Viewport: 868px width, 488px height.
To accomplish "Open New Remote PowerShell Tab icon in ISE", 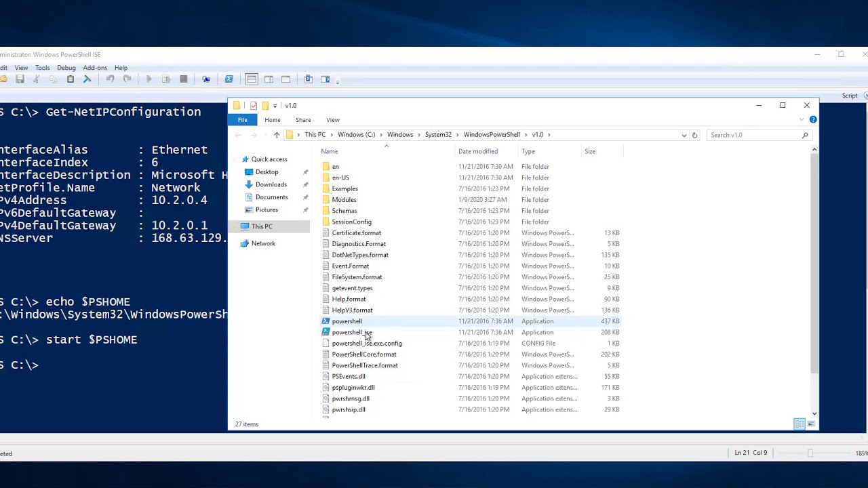I will click(206, 79).
